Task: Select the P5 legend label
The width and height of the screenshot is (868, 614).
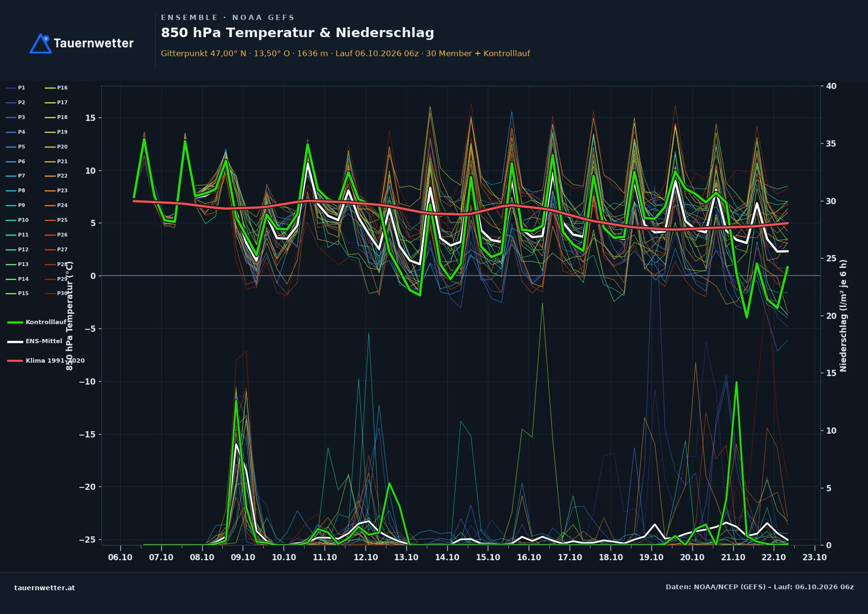Action: point(21,147)
